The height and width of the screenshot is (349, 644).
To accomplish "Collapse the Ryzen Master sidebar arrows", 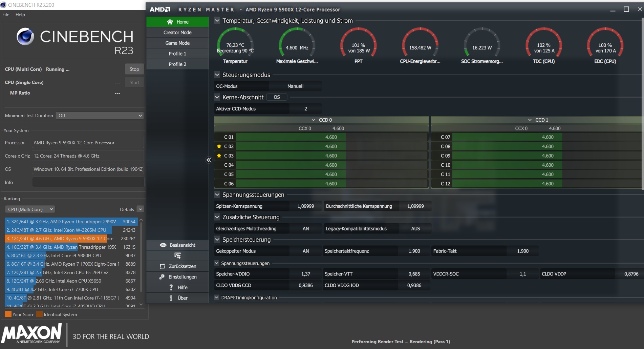I will (209, 160).
